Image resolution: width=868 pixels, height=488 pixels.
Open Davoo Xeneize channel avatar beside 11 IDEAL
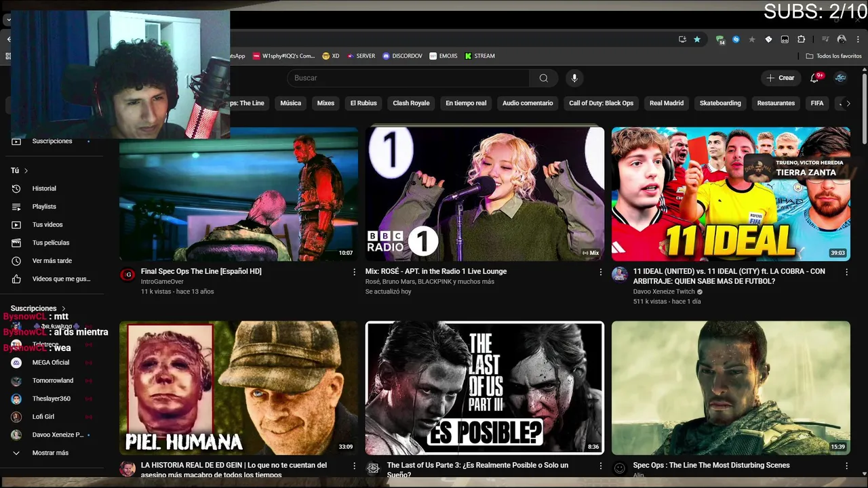pyautogui.click(x=620, y=274)
